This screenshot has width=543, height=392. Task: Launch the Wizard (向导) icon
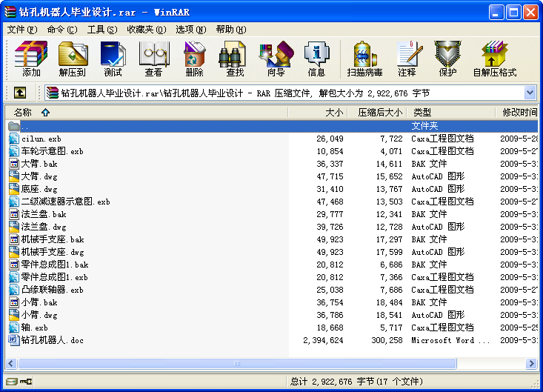(x=276, y=59)
